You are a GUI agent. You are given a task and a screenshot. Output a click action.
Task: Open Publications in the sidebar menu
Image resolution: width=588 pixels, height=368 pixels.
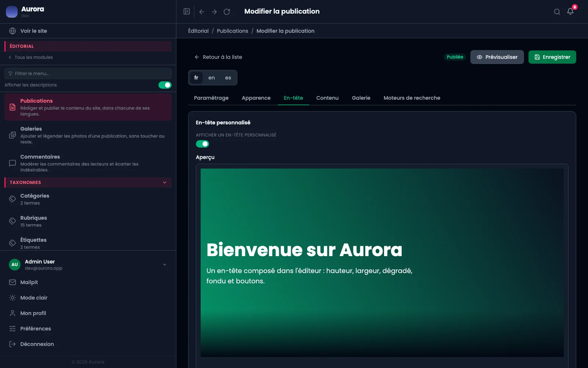click(88, 107)
